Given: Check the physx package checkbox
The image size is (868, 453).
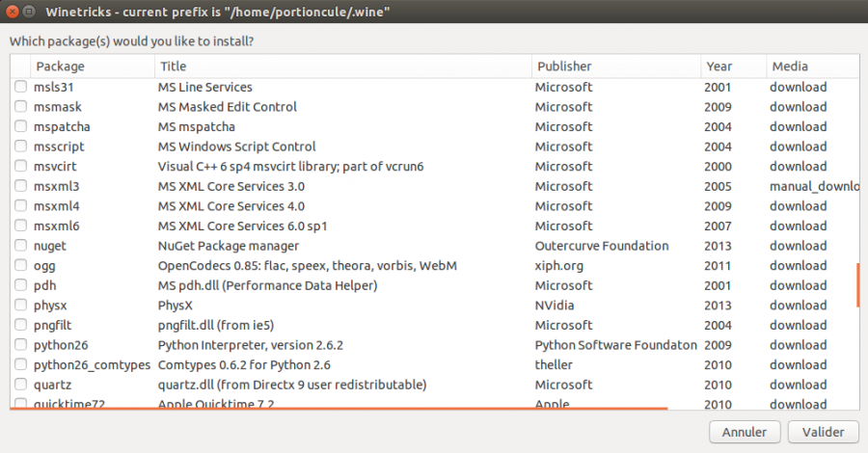Looking at the screenshot, I should coord(20,305).
